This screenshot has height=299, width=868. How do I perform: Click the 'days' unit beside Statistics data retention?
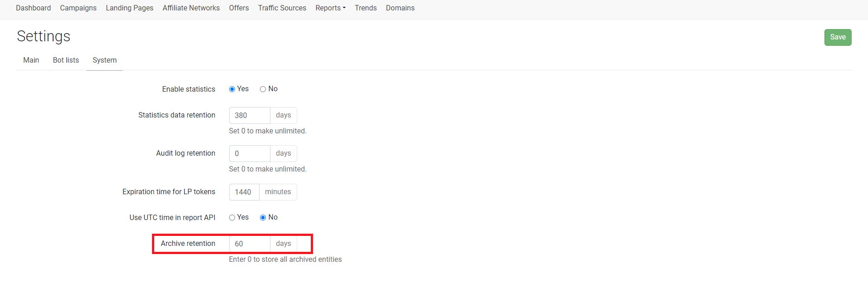pyautogui.click(x=284, y=115)
